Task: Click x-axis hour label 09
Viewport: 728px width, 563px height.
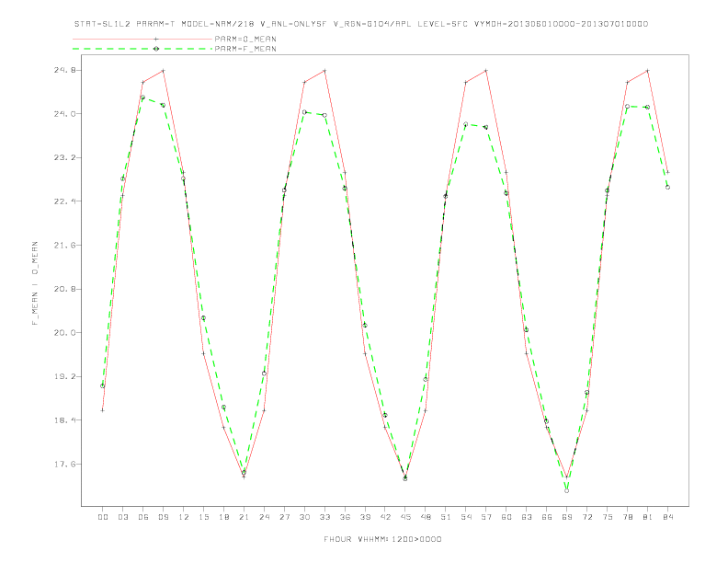Action: (x=163, y=517)
